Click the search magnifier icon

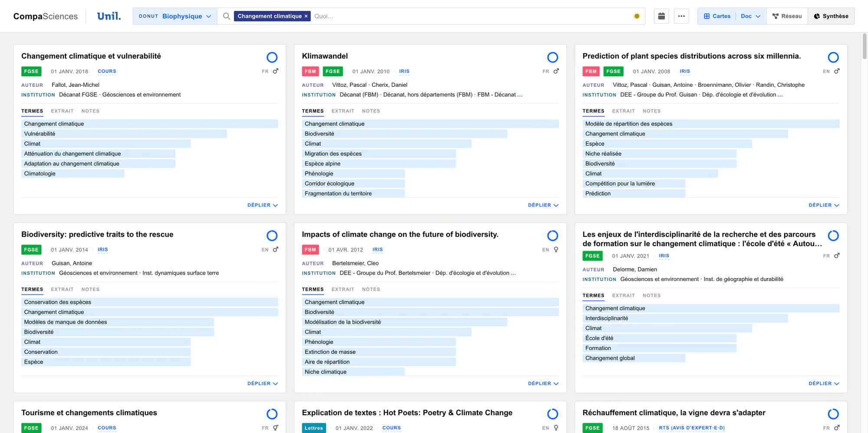[226, 16]
